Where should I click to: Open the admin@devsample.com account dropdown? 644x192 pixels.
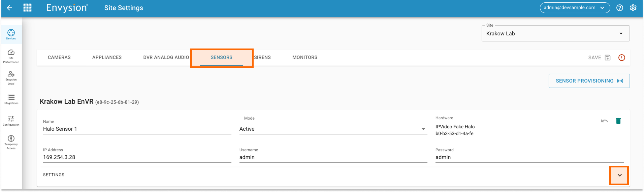pyautogui.click(x=574, y=8)
